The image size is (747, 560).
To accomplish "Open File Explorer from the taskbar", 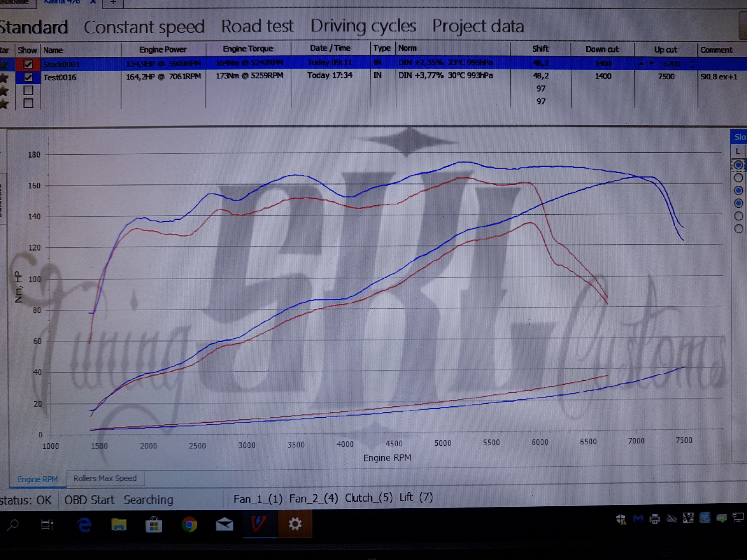I will (x=119, y=525).
